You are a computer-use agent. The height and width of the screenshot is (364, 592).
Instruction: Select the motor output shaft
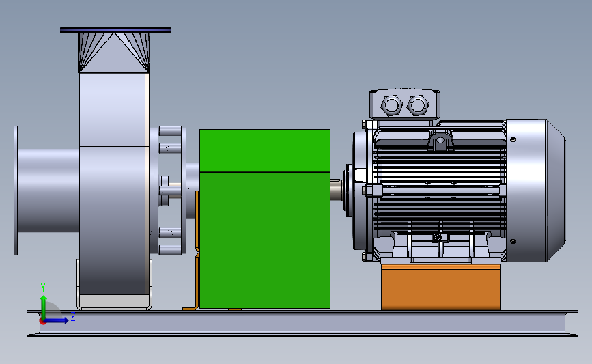pos(337,190)
